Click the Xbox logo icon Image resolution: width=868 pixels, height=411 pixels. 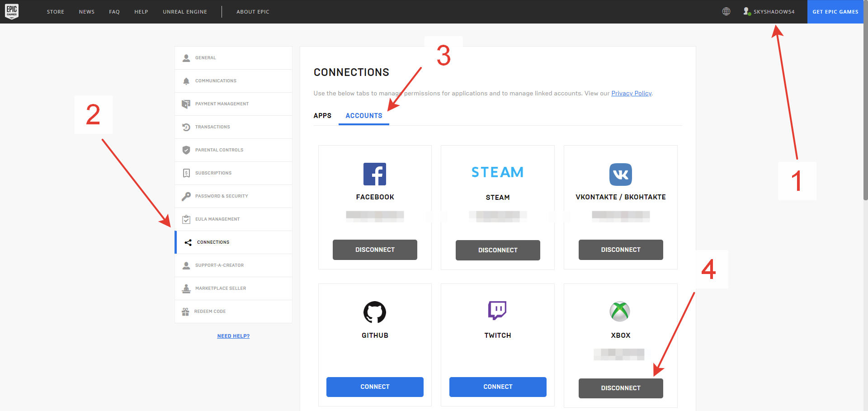coord(620,312)
